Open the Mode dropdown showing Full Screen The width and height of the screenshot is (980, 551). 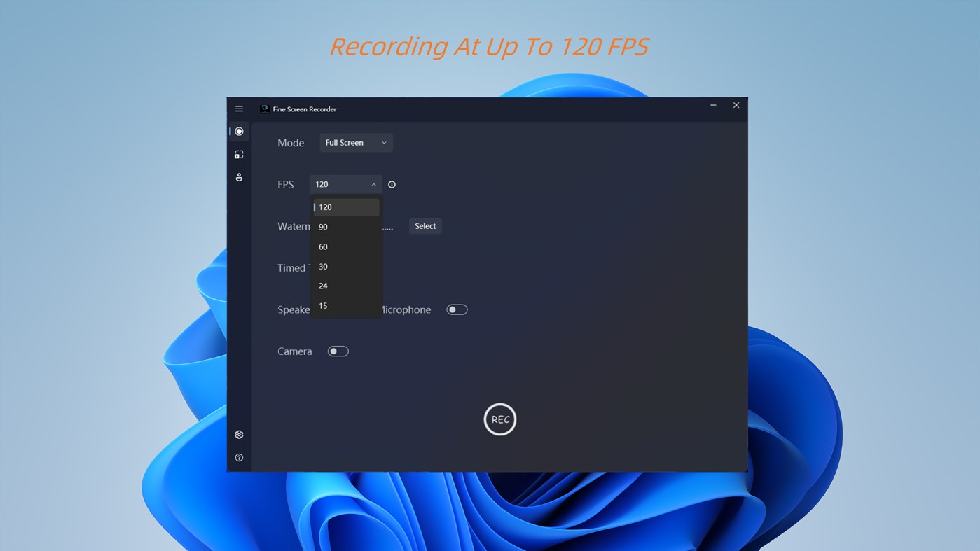(x=356, y=142)
